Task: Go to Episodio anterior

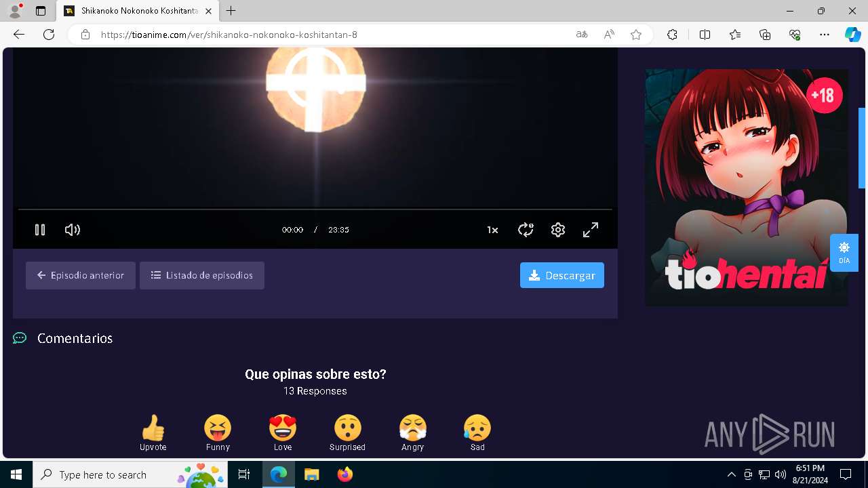Action: (81, 275)
